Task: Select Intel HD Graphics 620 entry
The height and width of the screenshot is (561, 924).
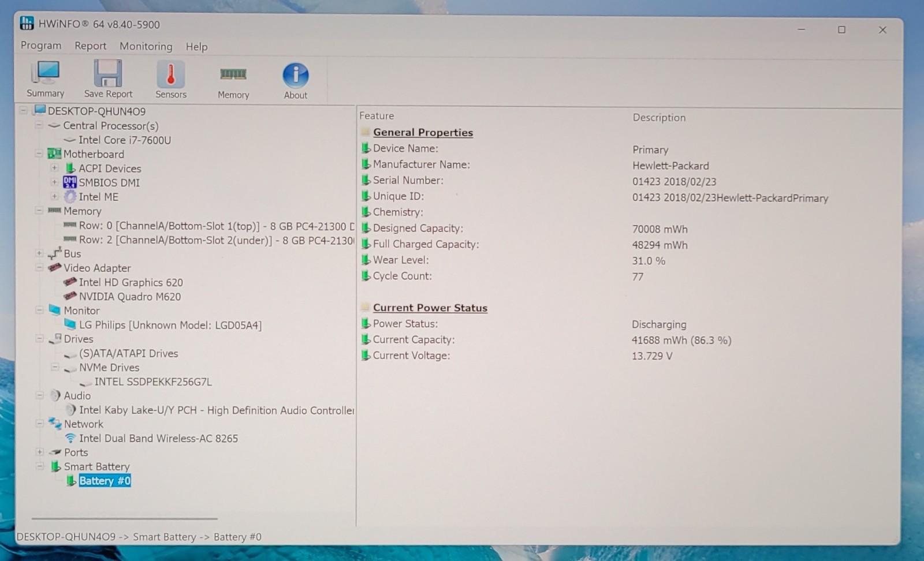Action: click(x=131, y=282)
